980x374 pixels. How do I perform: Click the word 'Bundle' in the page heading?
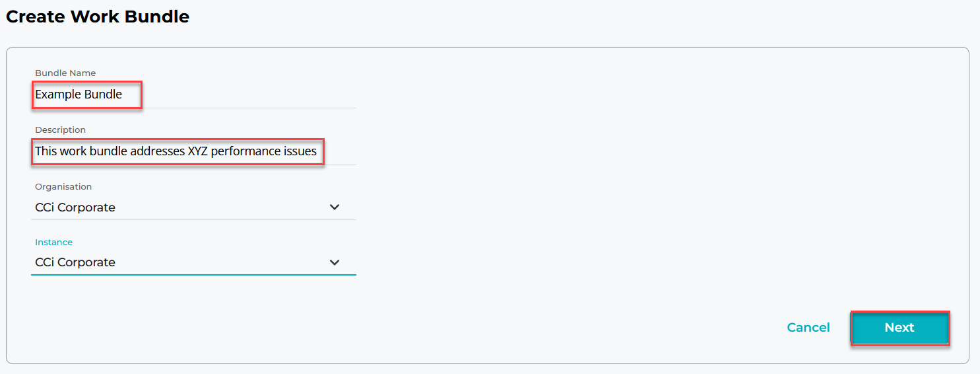coord(159,17)
